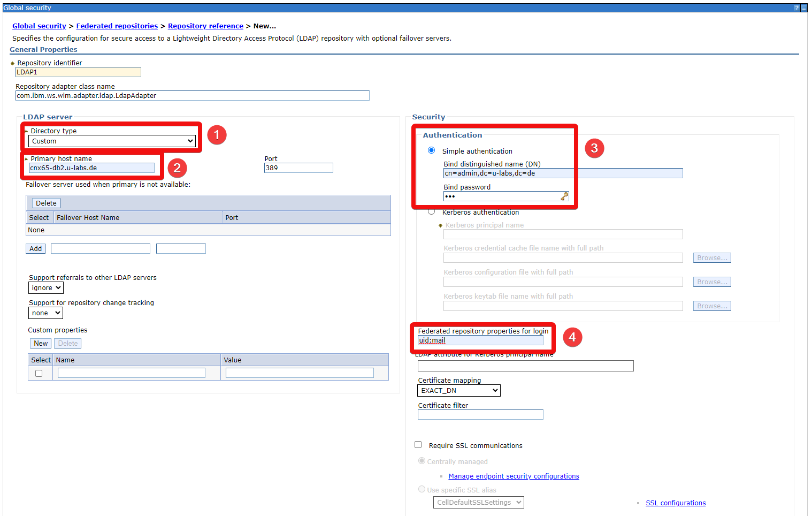Collapse the Global security panel using minimize icon

click(x=803, y=8)
